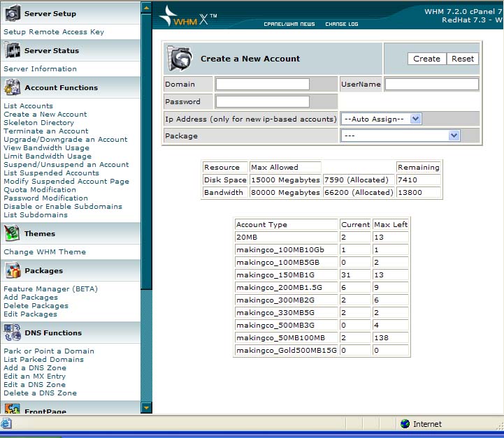Open List Subdomains link
Screen dimensions: 504x438
tap(36, 214)
